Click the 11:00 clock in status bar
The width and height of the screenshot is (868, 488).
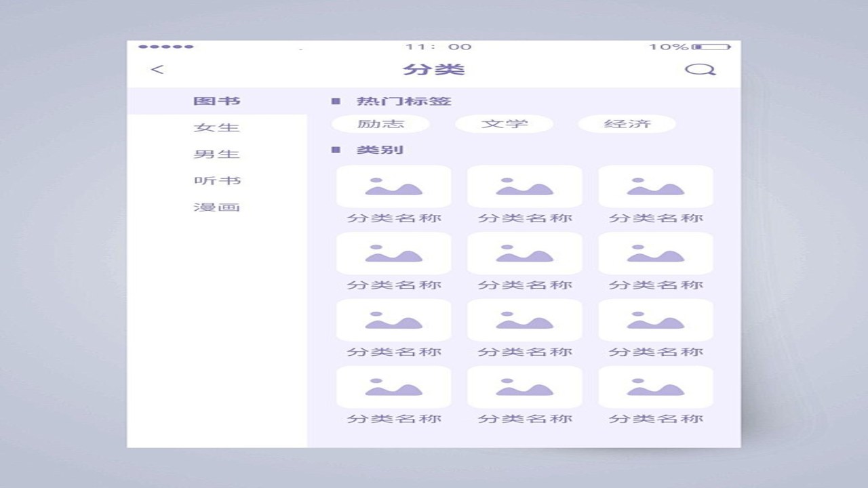(438, 47)
